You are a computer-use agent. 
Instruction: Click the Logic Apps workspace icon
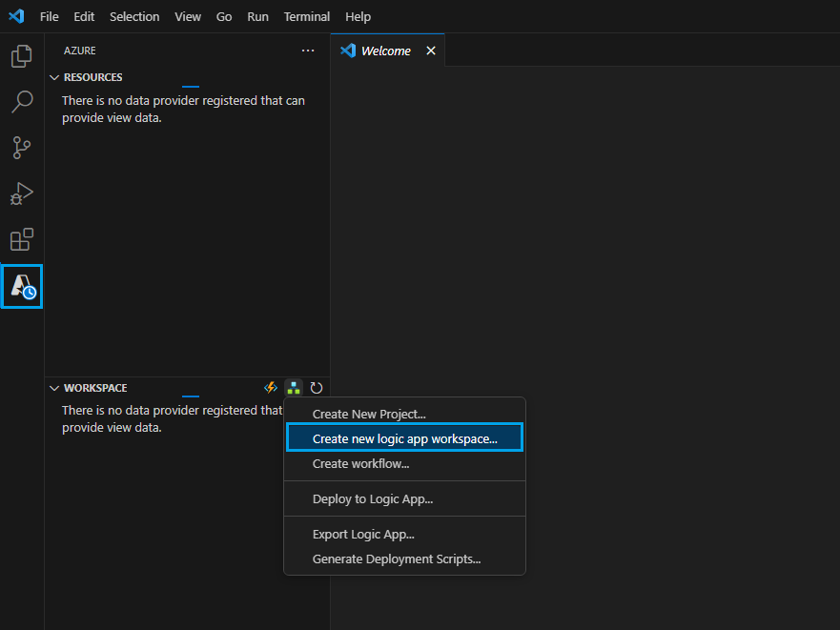click(x=294, y=387)
